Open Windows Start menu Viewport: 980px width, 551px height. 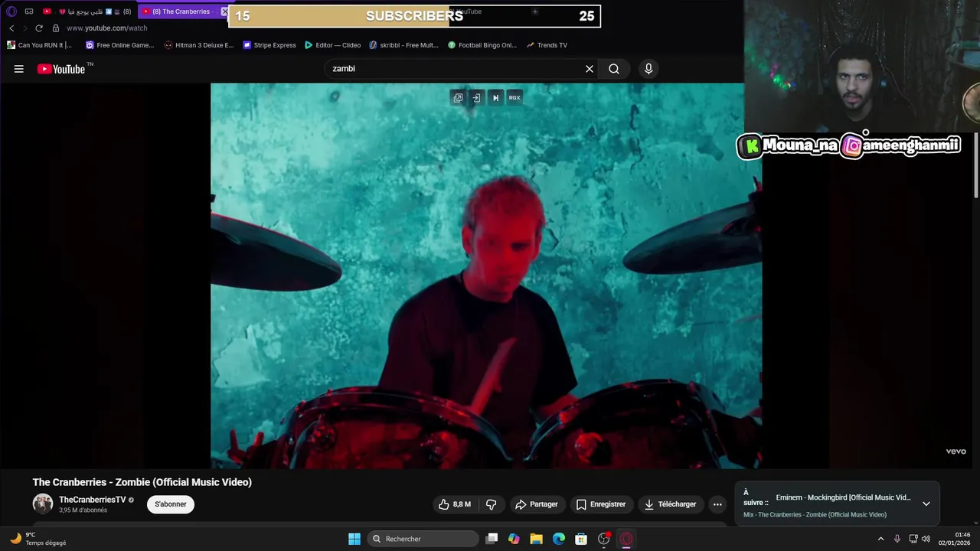point(354,539)
